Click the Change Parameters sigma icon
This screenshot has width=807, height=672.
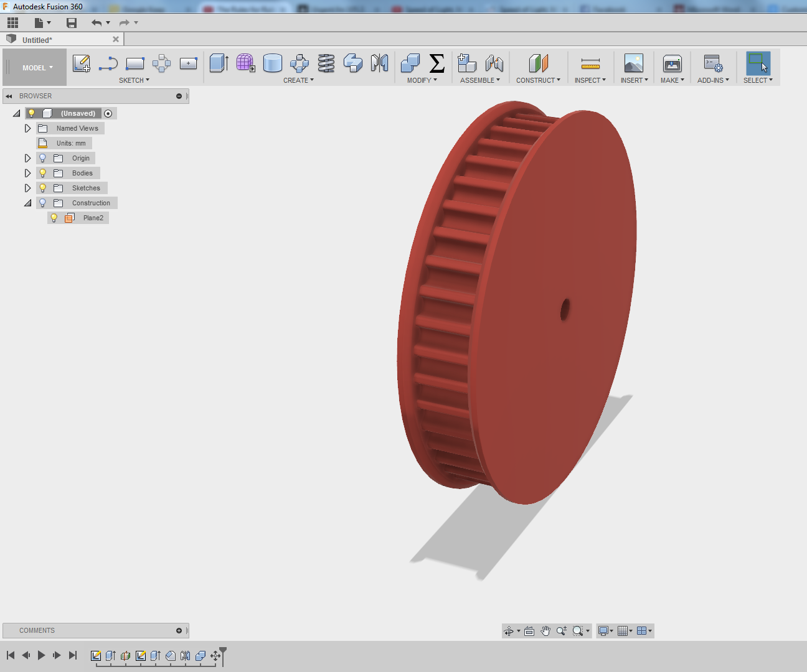(438, 63)
